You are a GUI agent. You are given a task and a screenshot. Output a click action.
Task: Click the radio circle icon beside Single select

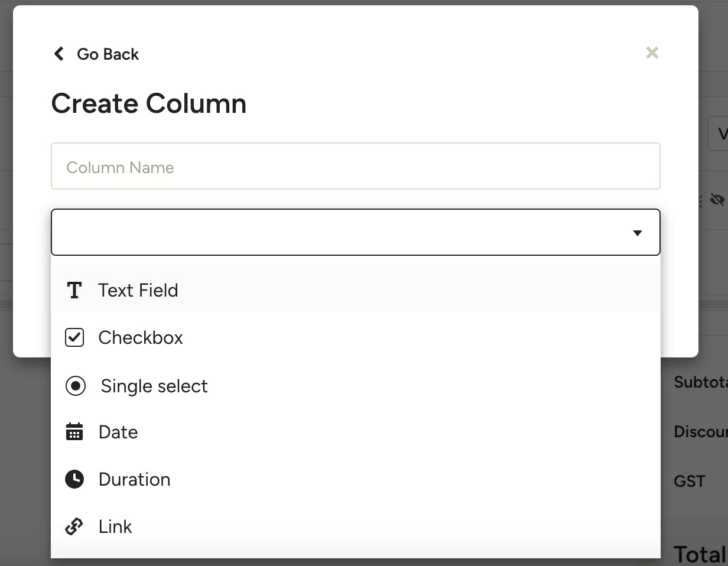click(x=75, y=386)
